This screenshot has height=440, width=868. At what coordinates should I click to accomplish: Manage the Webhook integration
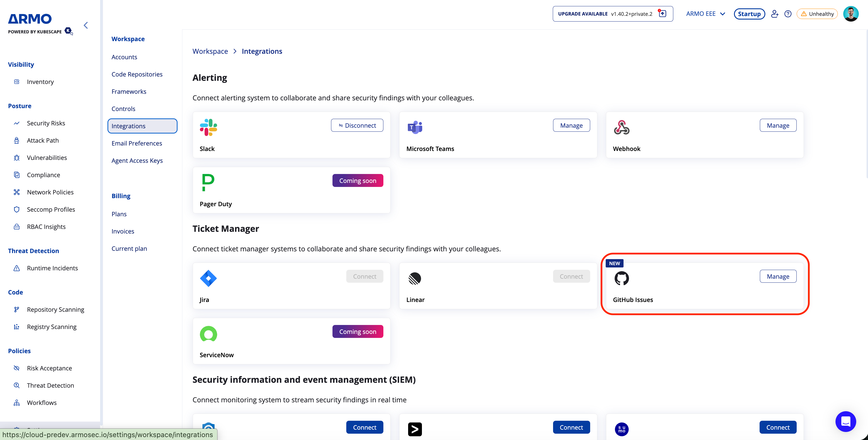pos(778,125)
